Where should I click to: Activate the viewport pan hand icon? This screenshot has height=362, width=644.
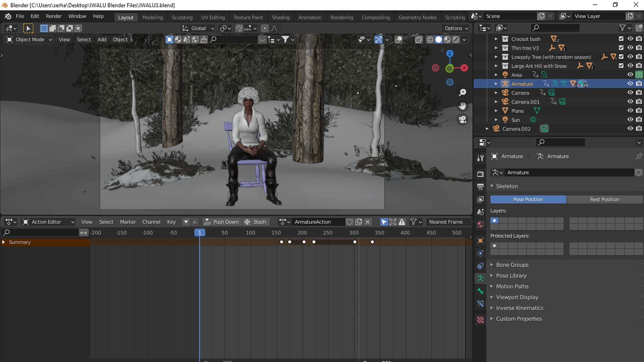(x=463, y=106)
